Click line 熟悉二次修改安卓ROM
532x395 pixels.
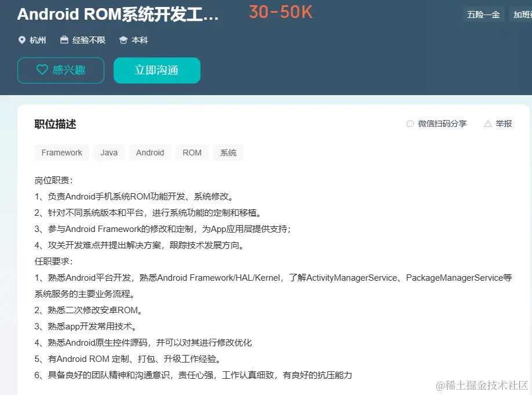tap(88, 310)
